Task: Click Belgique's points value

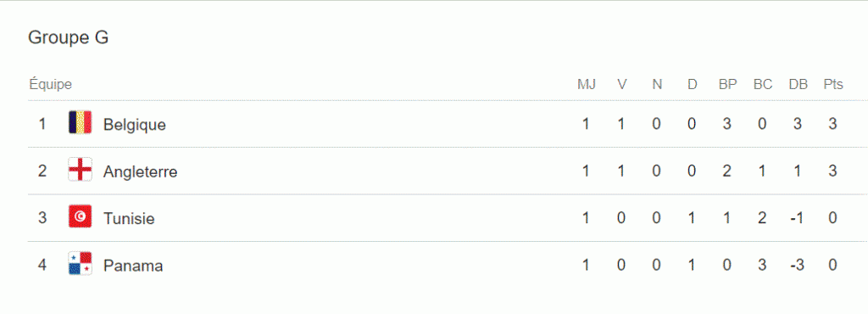Action: [832, 124]
